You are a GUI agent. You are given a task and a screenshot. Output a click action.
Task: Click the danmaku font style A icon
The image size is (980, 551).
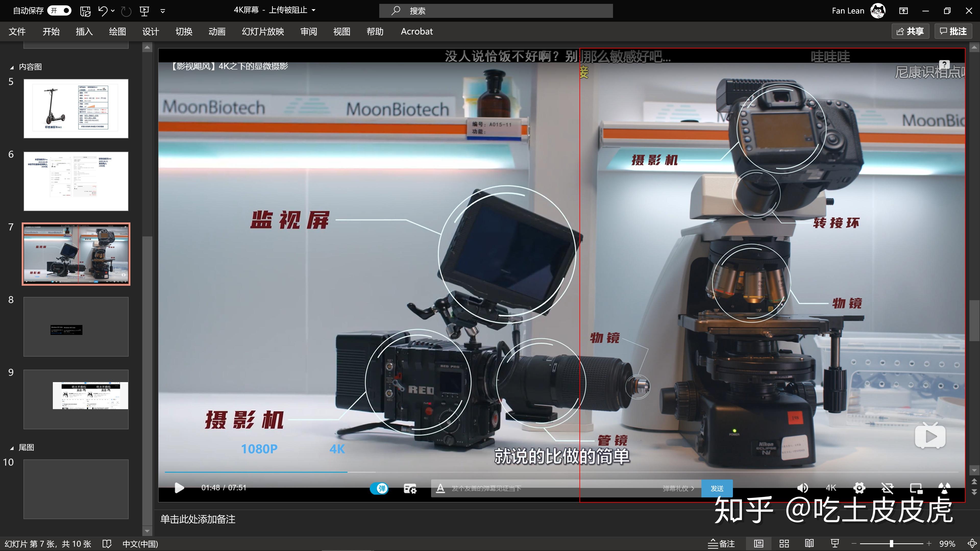tap(440, 488)
